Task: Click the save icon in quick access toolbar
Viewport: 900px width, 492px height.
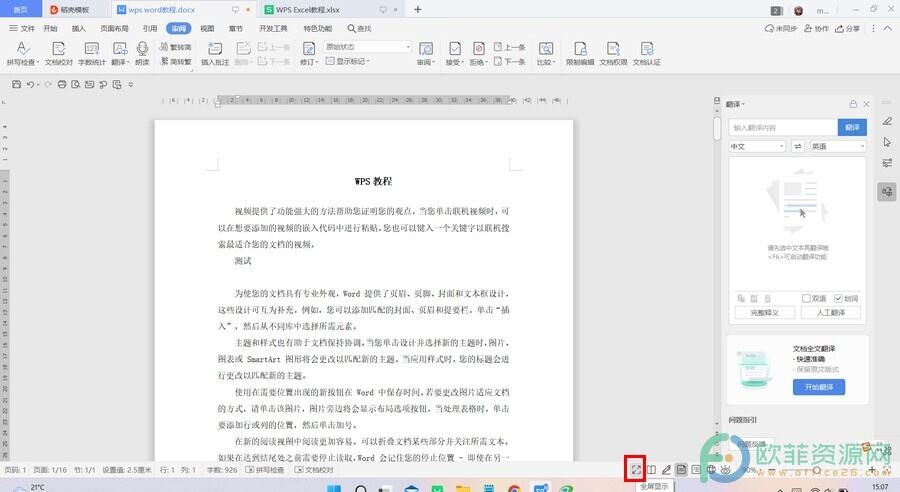Action: tap(17, 84)
